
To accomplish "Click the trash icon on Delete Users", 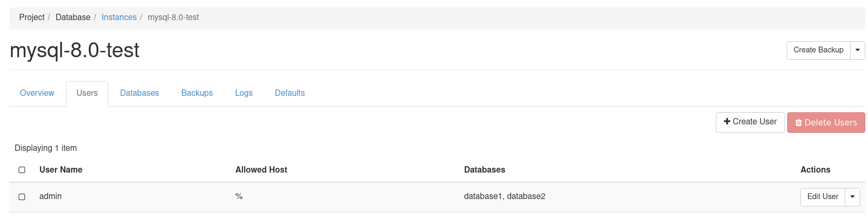I will (x=798, y=123).
